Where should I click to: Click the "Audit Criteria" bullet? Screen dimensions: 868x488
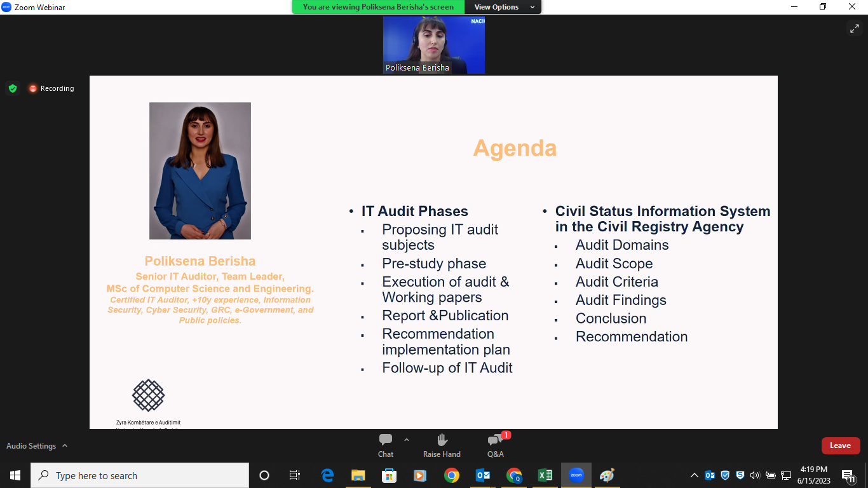click(x=617, y=282)
